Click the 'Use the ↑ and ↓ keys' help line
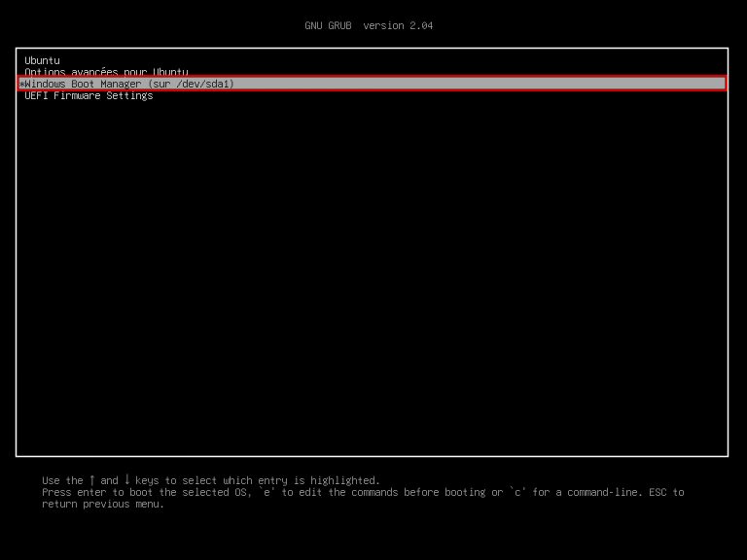The image size is (747, 560). pos(210,480)
